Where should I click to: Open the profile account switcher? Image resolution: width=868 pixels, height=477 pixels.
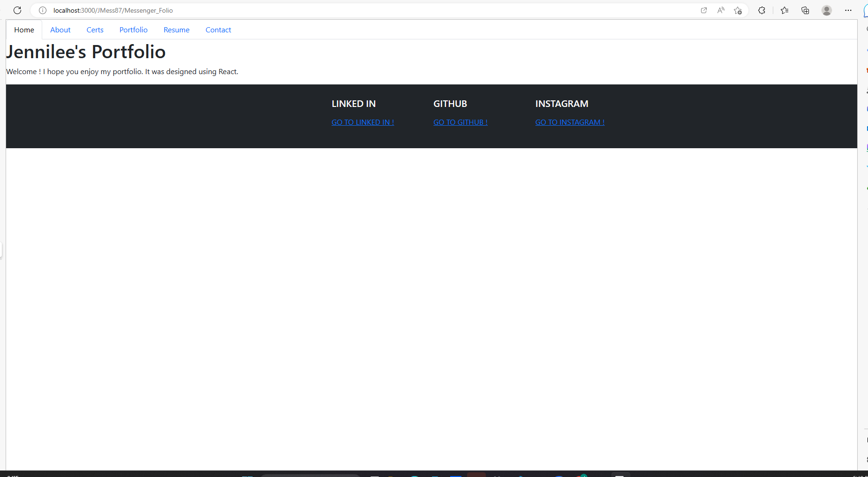[827, 10]
